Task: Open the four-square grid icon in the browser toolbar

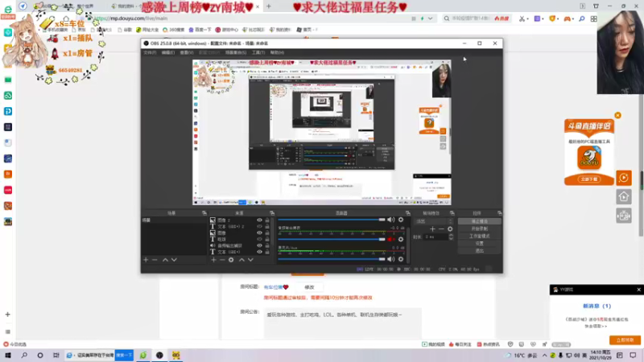Action: (594, 19)
